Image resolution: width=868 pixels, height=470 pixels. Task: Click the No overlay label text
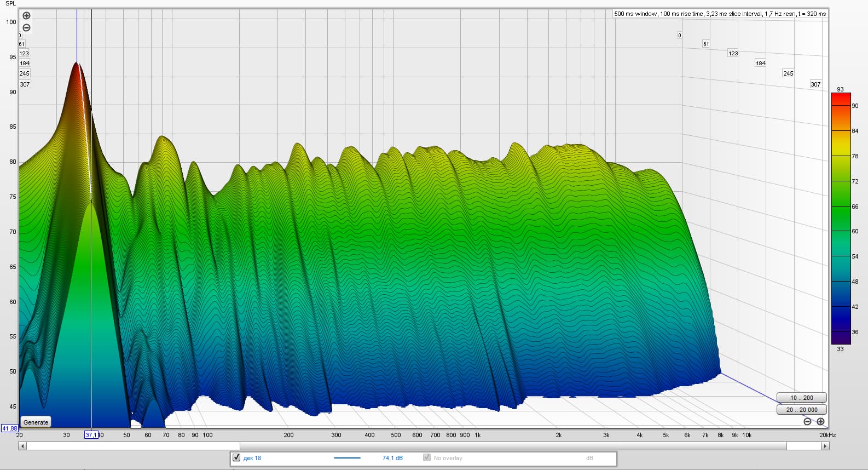[x=448, y=458]
